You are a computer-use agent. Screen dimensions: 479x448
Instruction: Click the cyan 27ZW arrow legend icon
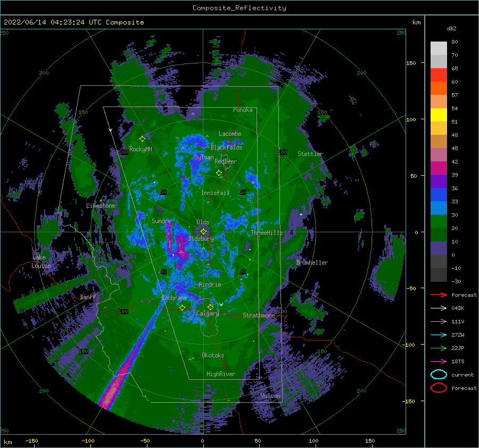click(x=439, y=335)
